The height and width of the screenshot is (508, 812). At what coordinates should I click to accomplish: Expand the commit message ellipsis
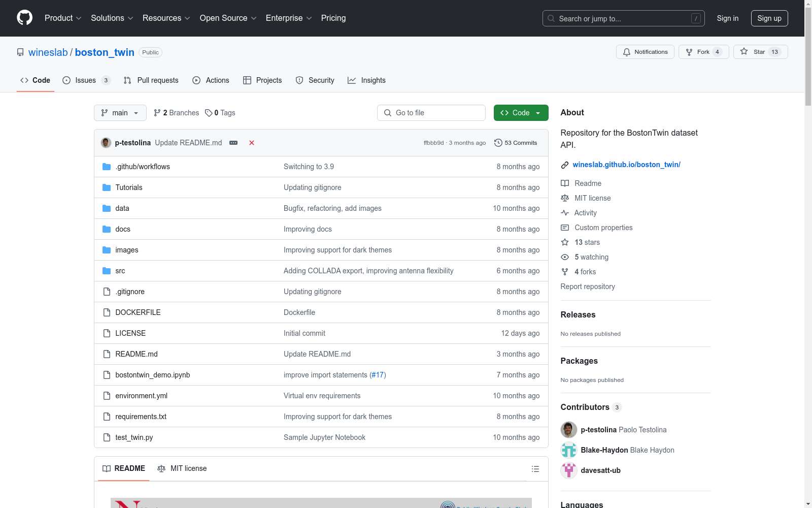pos(233,143)
